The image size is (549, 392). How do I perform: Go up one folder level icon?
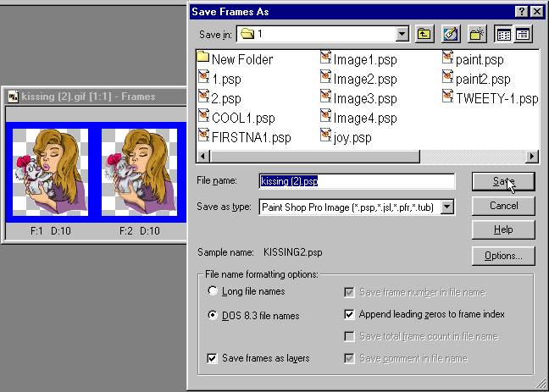point(424,34)
